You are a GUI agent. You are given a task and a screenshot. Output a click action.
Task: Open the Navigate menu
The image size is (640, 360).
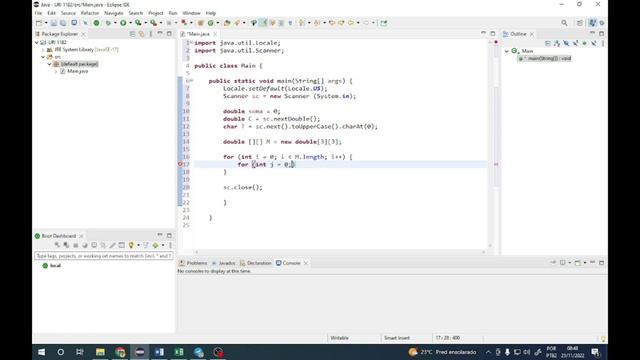113,13
